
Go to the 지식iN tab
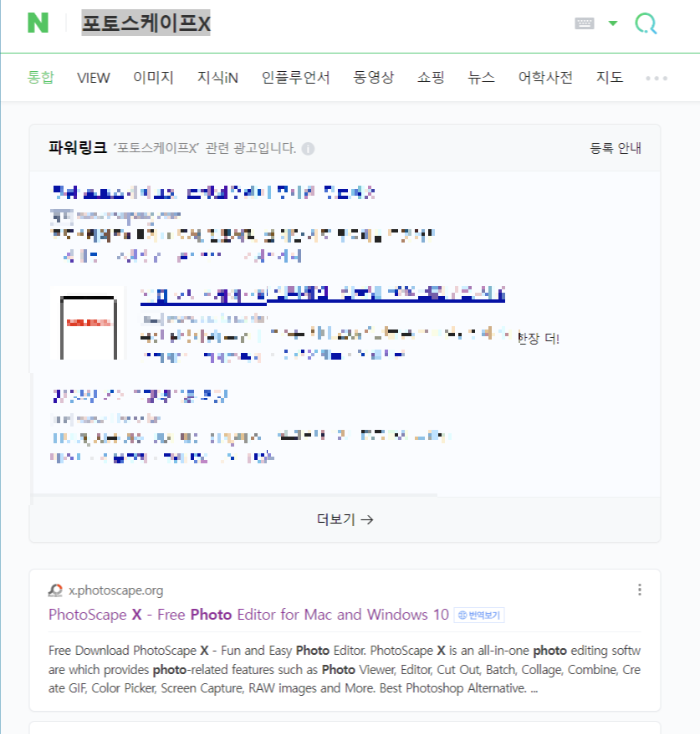click(x=218, y=77)
